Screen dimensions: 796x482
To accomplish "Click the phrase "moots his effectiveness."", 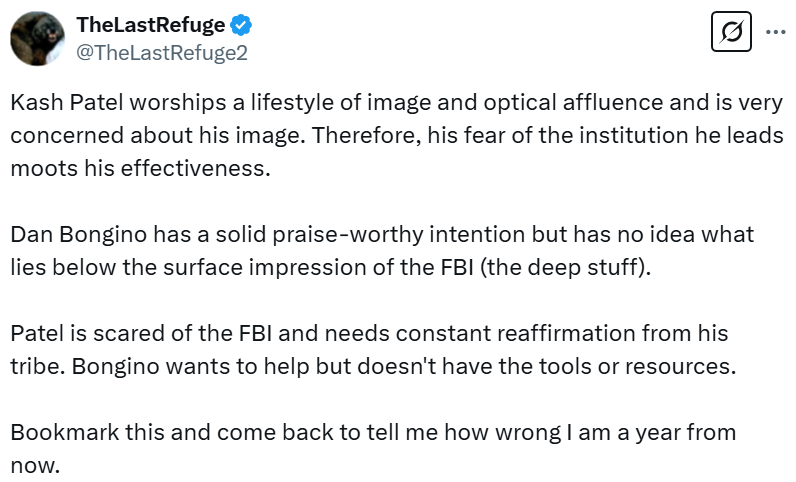I will [x=141, y=168].
